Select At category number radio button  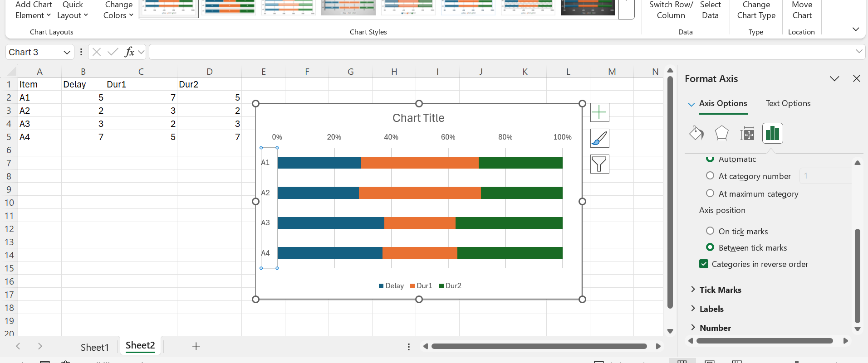[710, 176]
